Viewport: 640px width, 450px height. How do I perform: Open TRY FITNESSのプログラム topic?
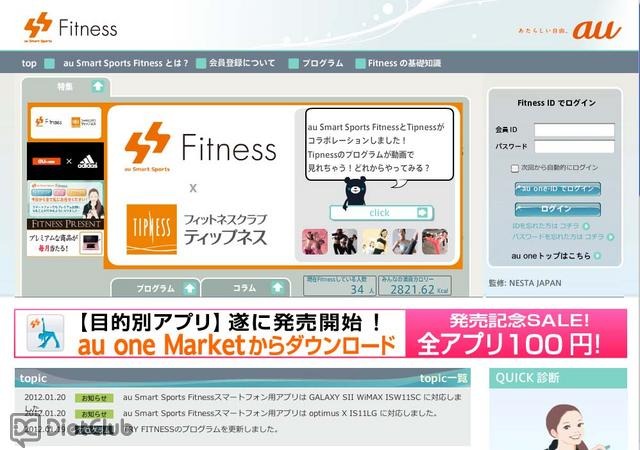tap(202, 429)
